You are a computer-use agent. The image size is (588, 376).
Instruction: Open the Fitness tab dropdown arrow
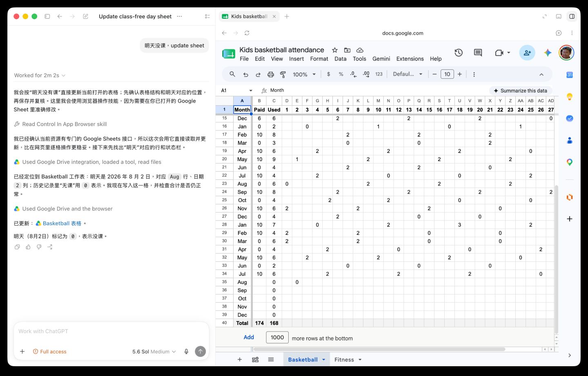coord(360,360)
